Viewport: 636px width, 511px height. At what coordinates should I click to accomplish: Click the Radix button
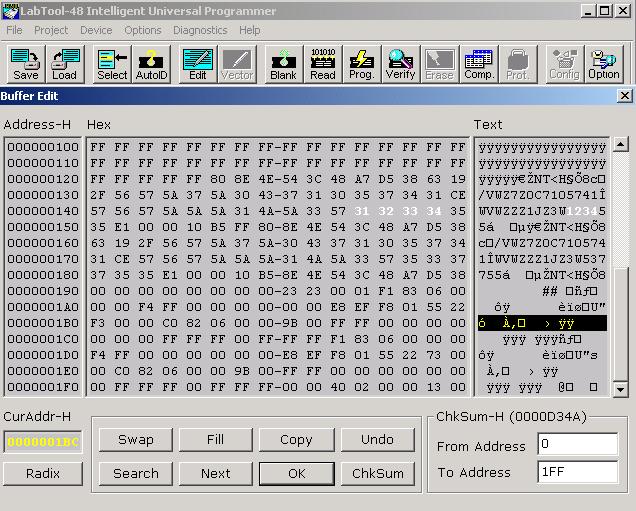(x=43, y=473)
